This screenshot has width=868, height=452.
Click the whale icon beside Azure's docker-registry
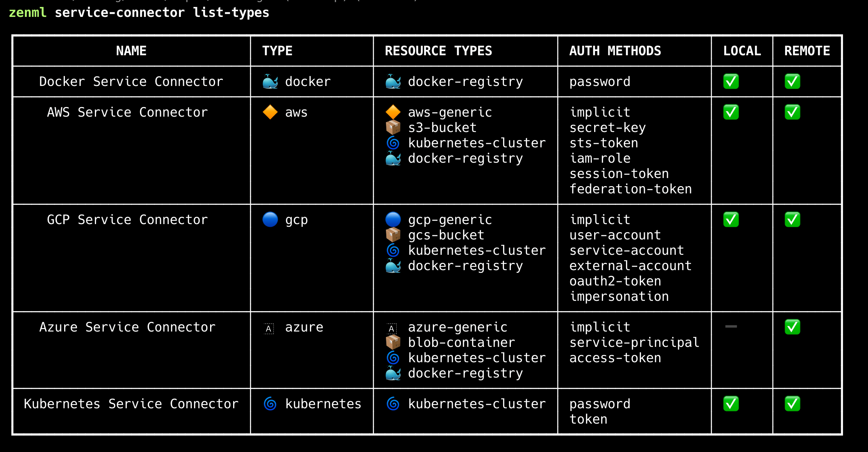tap(393, 373)
